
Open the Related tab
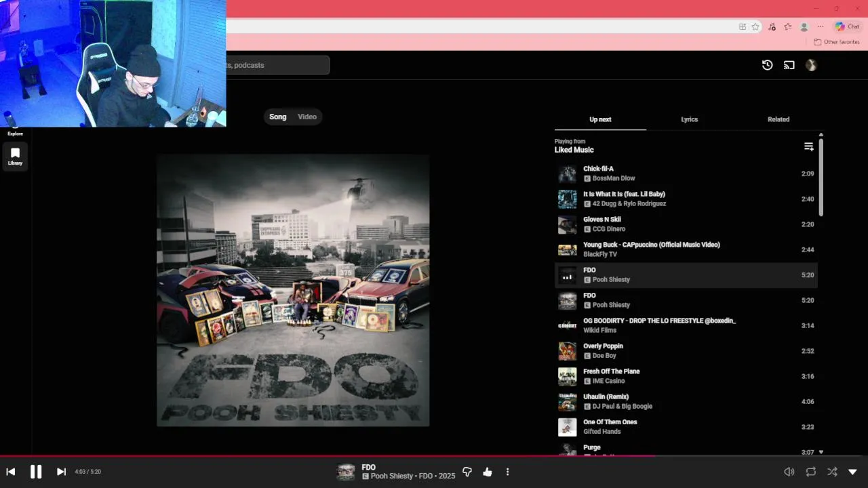pos(778,119)
